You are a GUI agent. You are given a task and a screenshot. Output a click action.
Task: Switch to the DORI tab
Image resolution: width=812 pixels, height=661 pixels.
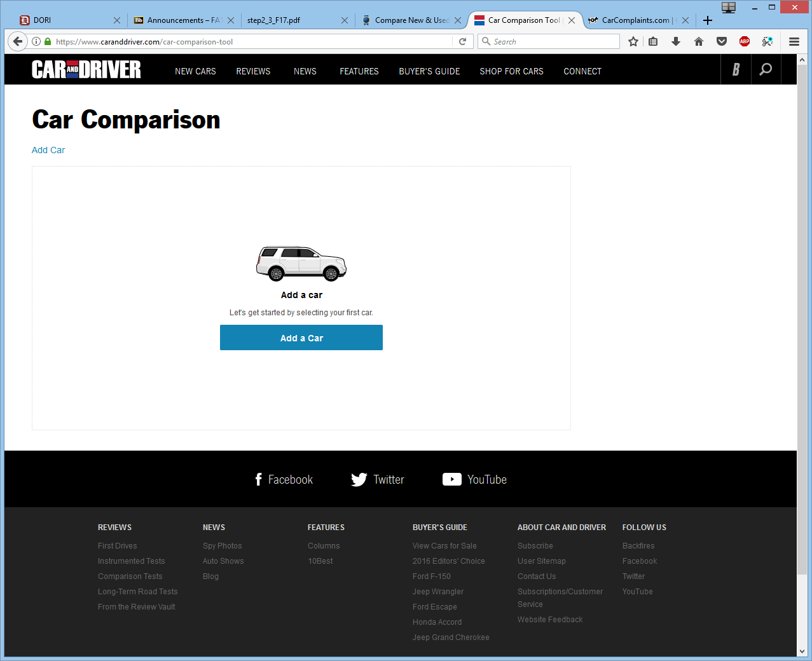(x=70, y=20)
